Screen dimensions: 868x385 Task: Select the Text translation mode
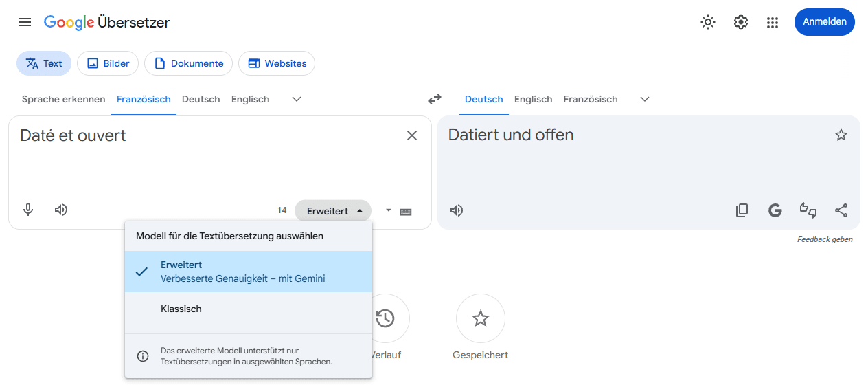click(44, 63)
